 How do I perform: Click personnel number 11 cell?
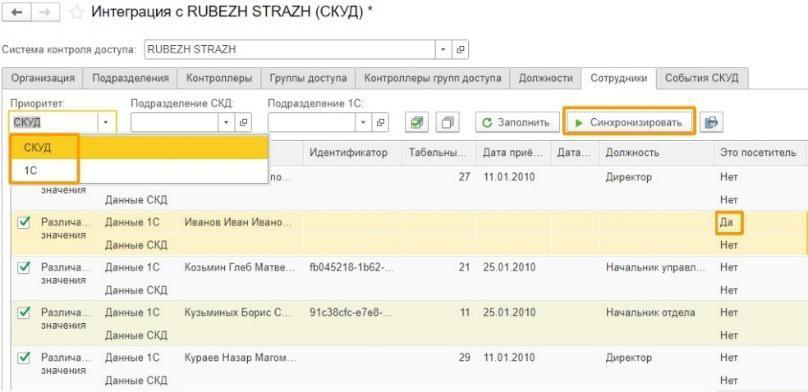[x=439, y=312]
